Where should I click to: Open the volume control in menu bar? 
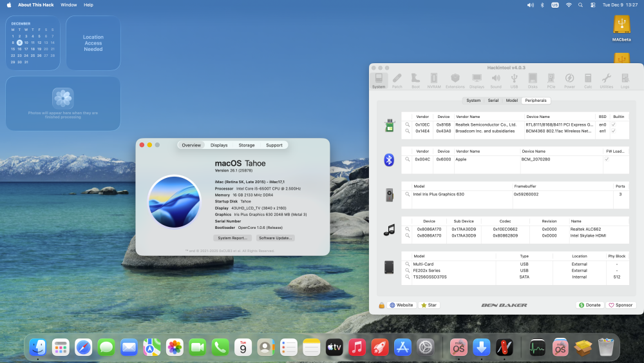530,5
